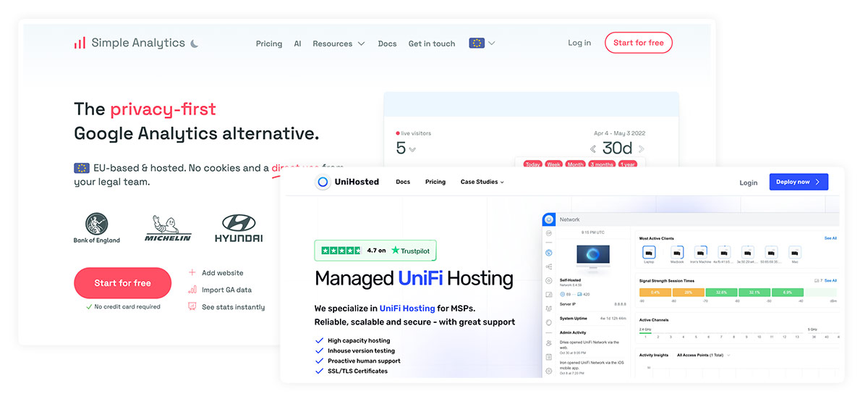Select the Today date range pill
This screenshot has height=399, width=868.
click(532, 164)
